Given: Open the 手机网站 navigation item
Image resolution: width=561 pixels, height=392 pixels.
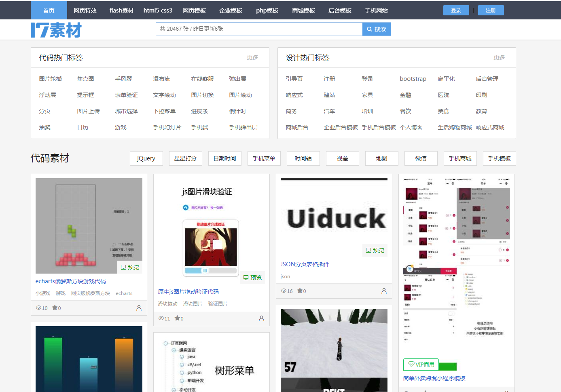Looking at the screenshot, I should point(376,11).
